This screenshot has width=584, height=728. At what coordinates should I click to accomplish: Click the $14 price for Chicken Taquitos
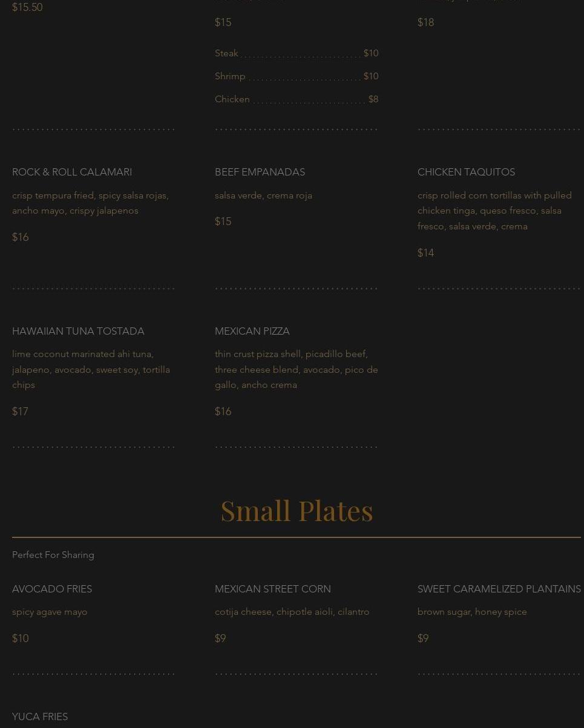coord(425,254)
